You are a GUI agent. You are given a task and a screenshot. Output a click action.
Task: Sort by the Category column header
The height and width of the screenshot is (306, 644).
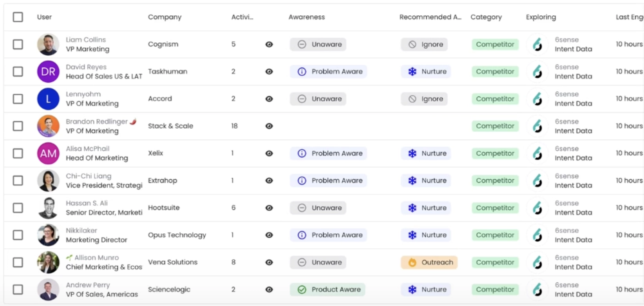click(x=486, y=17)
